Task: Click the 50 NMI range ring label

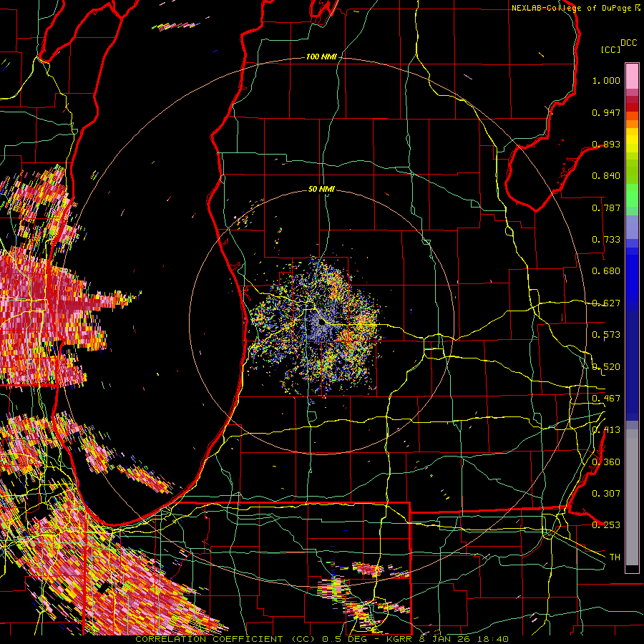Action: tap(321, 189)
